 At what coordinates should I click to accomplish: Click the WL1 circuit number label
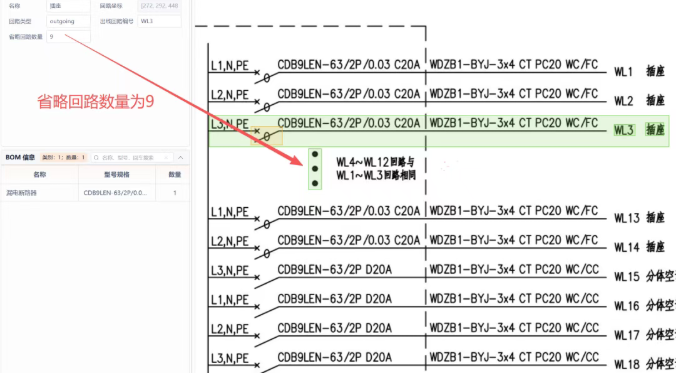(x=623, y=72)
